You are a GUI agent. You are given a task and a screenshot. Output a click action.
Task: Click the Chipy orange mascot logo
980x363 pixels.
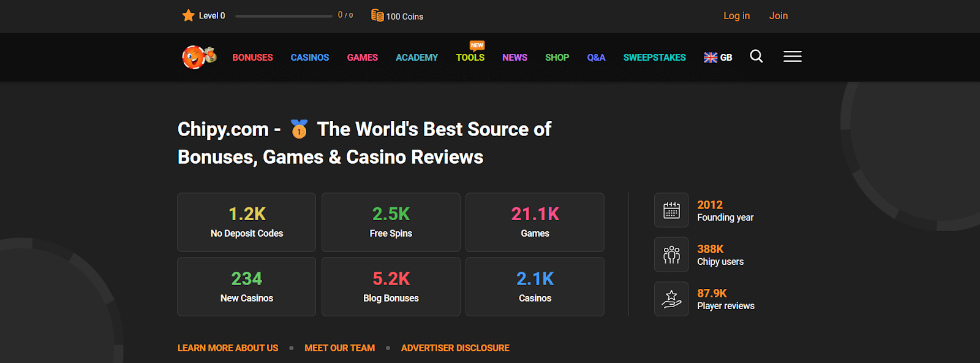pyautogui.click(x=199, y=57)
